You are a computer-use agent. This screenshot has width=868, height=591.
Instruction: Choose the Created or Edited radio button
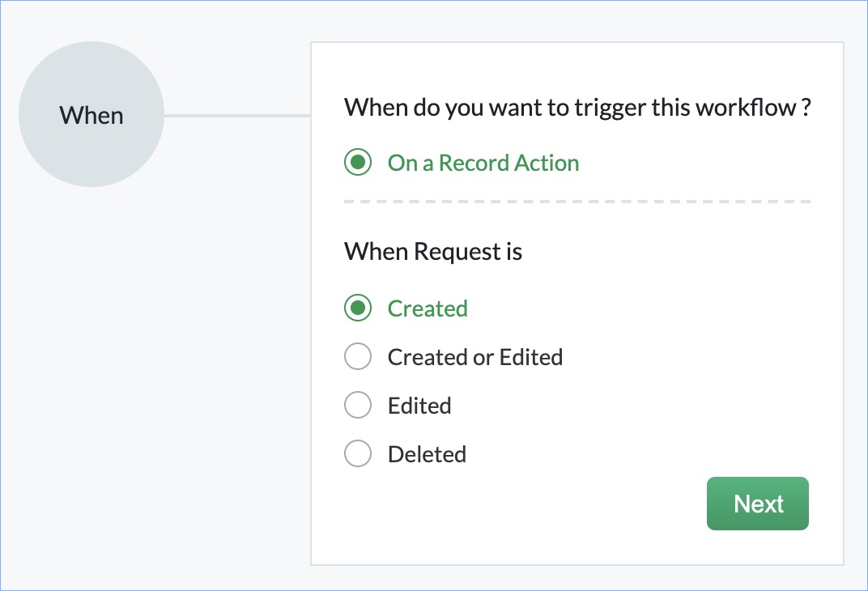(358, 357)
